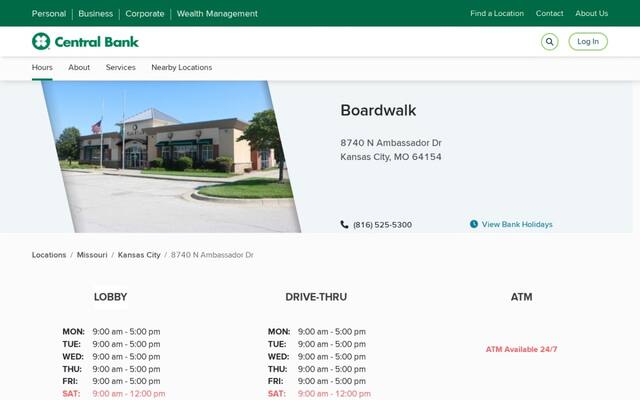Switch to the Services tab

[x=120, y=68]
